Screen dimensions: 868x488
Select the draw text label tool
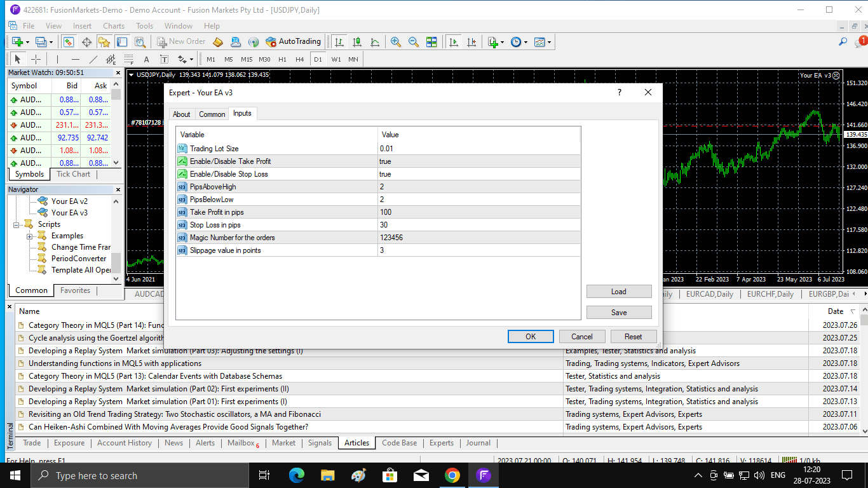(x=164, y=59)
